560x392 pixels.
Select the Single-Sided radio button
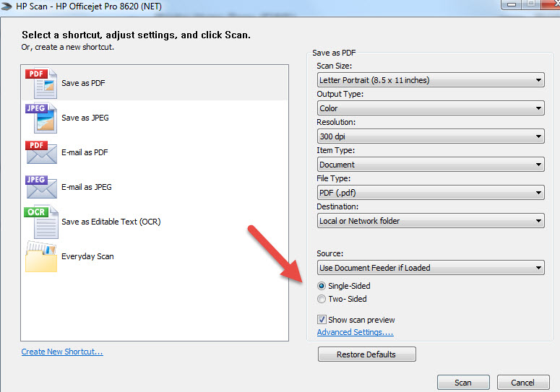[322, 286]
